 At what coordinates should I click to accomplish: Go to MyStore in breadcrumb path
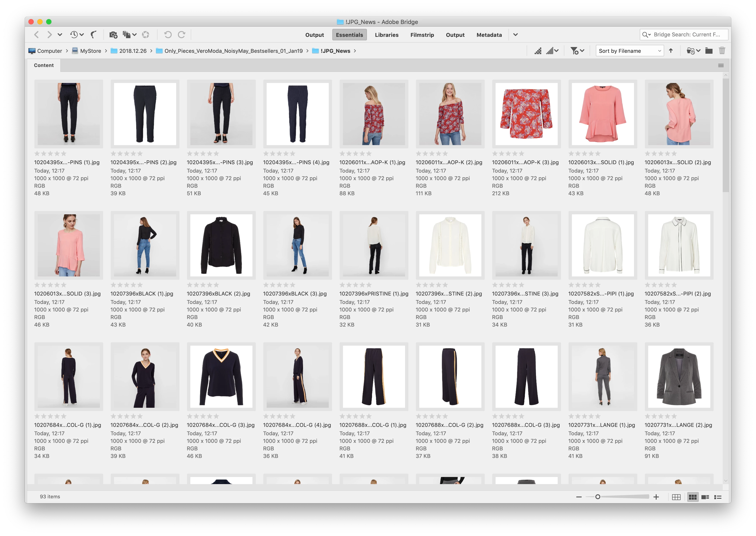pos(91,51)
